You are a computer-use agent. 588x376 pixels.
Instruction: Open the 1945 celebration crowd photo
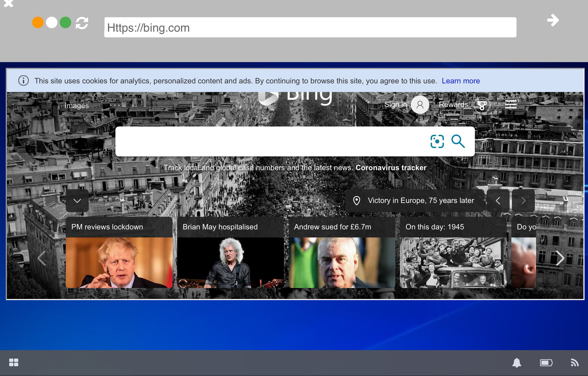tap(453, 263)
